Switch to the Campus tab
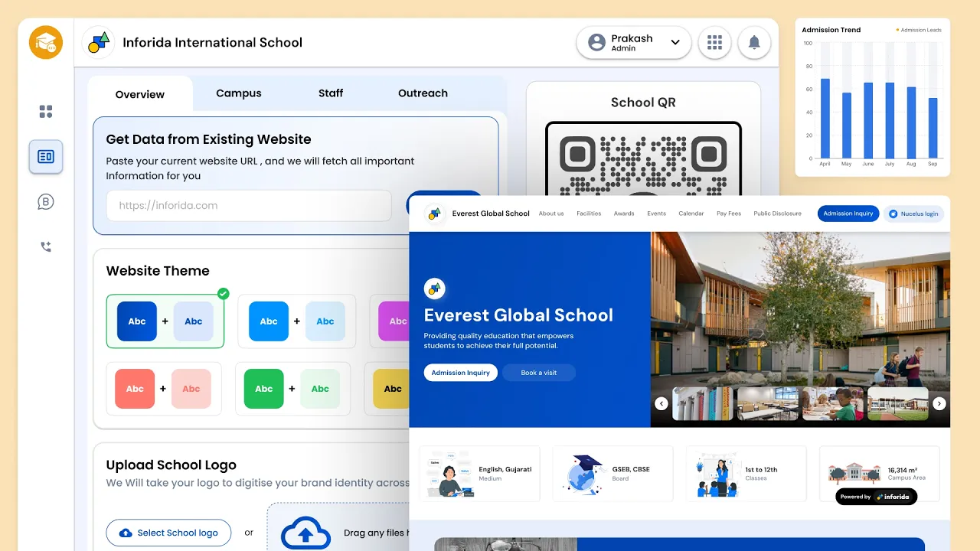 click(239, 93)
